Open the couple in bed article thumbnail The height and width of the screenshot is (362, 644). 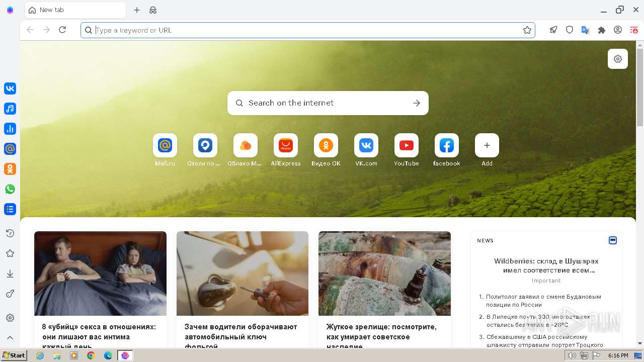[x=100, y=274]
